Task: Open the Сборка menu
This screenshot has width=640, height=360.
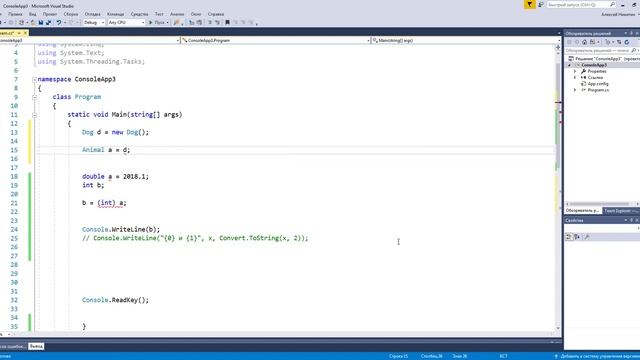Action: point(71,14)
